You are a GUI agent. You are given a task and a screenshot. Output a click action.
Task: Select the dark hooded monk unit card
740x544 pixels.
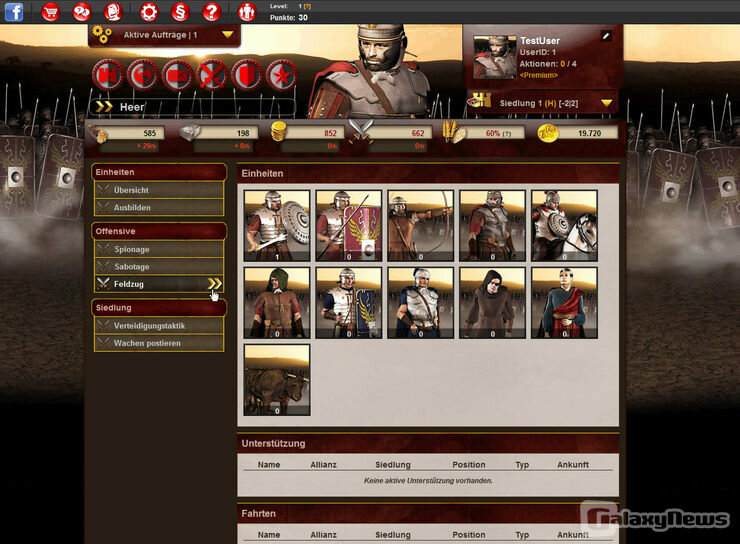(492, 303)
